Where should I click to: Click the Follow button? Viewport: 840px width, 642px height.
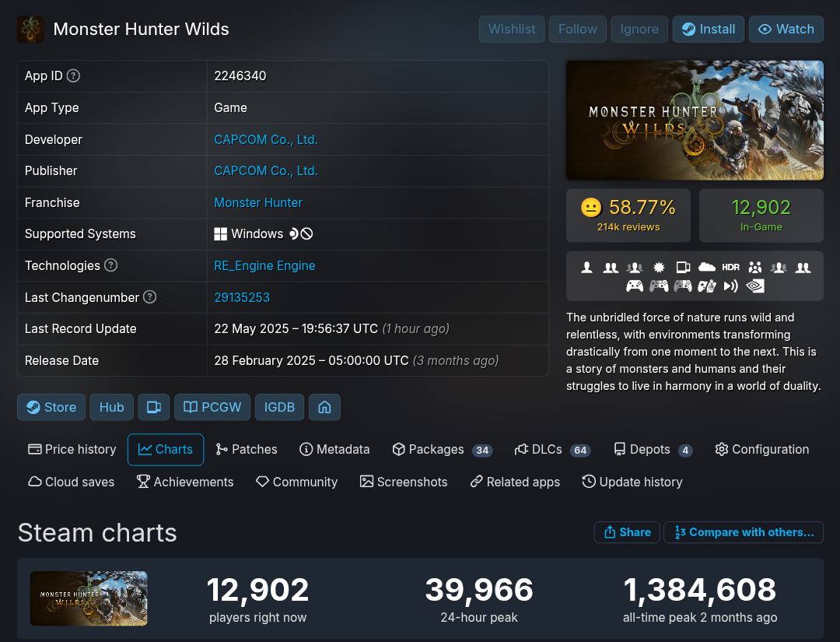click(x=577, y=29)
